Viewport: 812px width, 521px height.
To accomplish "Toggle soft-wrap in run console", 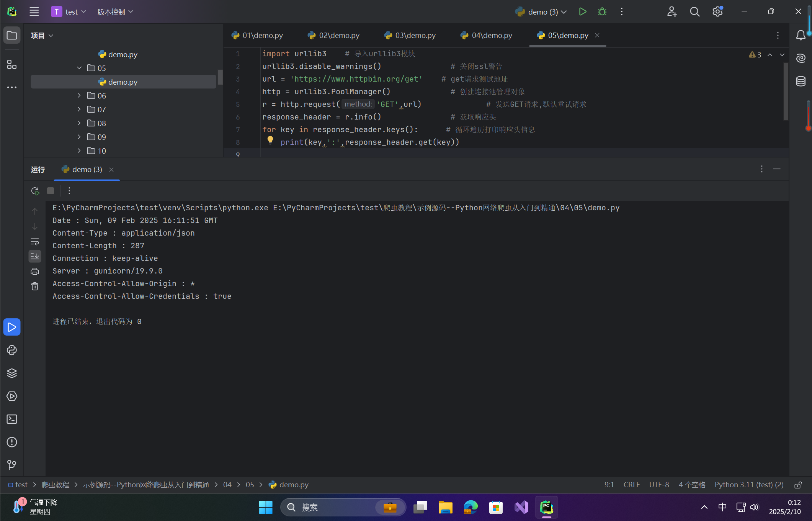I will [x=35, y=242].
